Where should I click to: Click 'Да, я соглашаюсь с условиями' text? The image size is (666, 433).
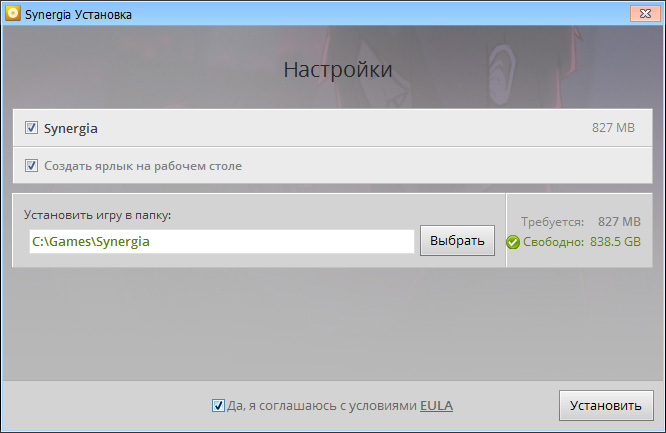point(322,406)
